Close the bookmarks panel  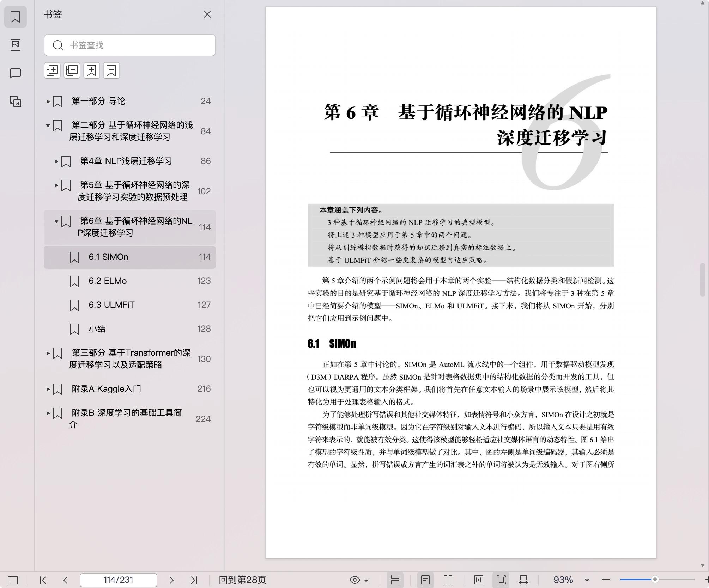(x=207, y=14)
